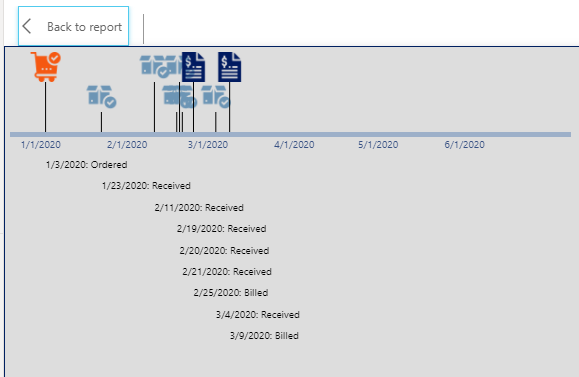579x377 pixels.
Task: Click the 2/25/2020: Billed label
Action: 231,293
